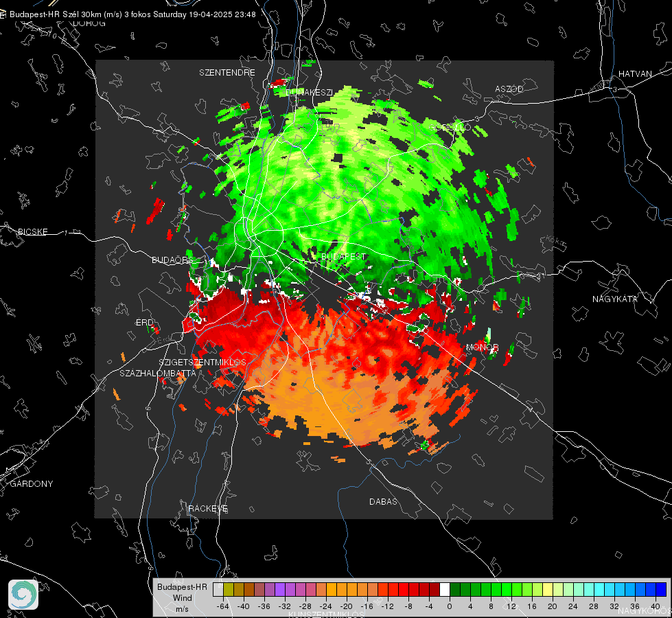
Task: Click the radar title text Budapest-HR Szél 30km
Action: (56, 14)
